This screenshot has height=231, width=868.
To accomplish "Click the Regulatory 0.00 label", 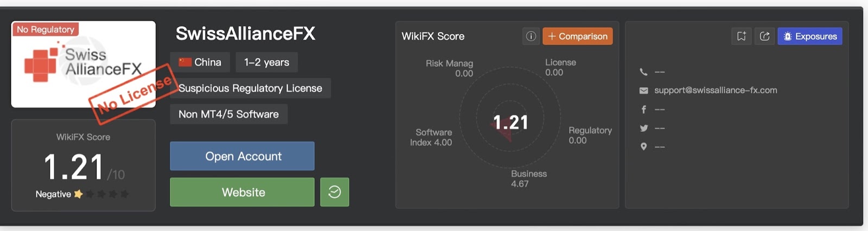I will (x=590, y=136).
